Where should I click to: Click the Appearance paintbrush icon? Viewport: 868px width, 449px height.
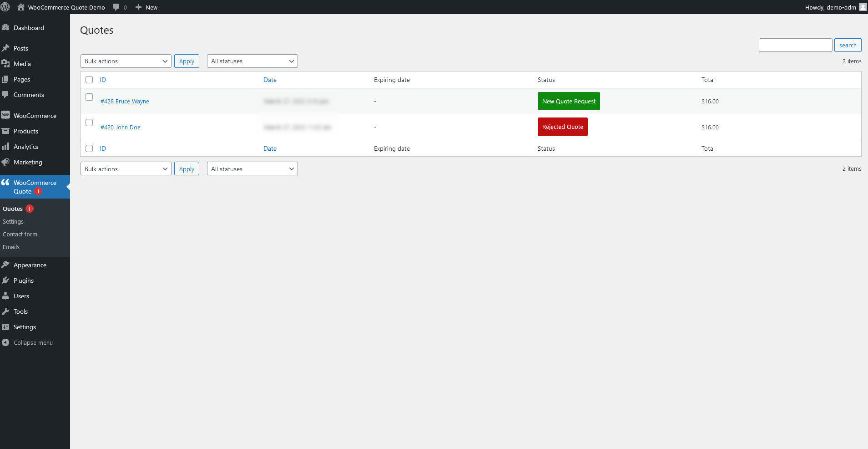coord(5,265)
